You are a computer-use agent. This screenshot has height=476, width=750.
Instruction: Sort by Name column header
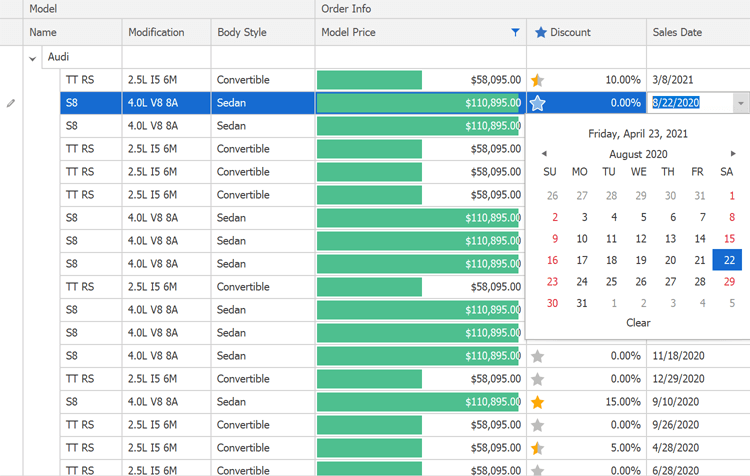pyautogui.click(x=72, y=32)
